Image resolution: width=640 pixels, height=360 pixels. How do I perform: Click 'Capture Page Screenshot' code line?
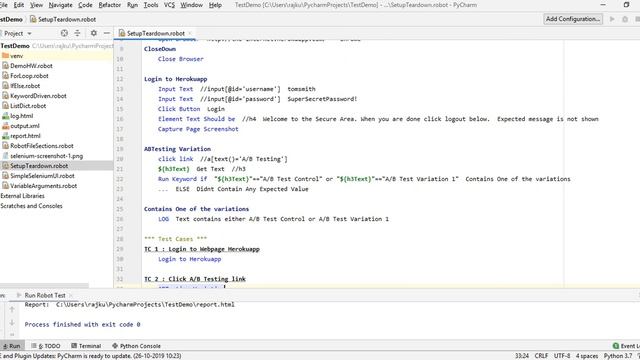198,129
